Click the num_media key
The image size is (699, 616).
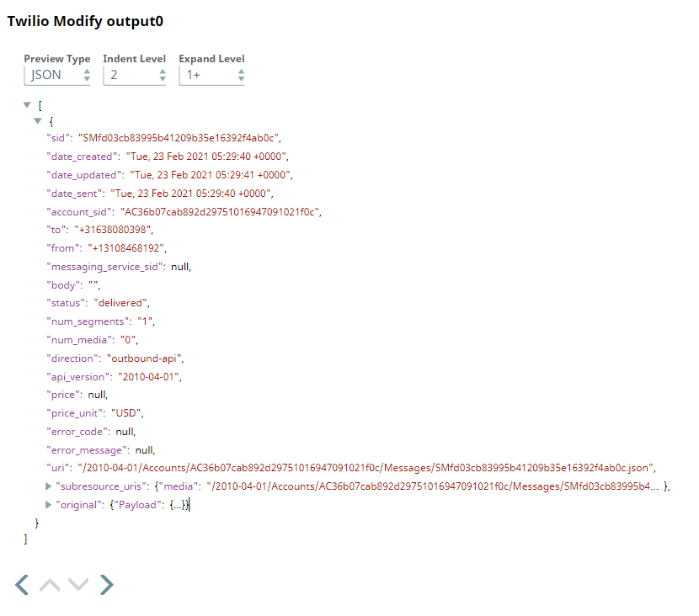pyautogui.click(x=80, y=340)
